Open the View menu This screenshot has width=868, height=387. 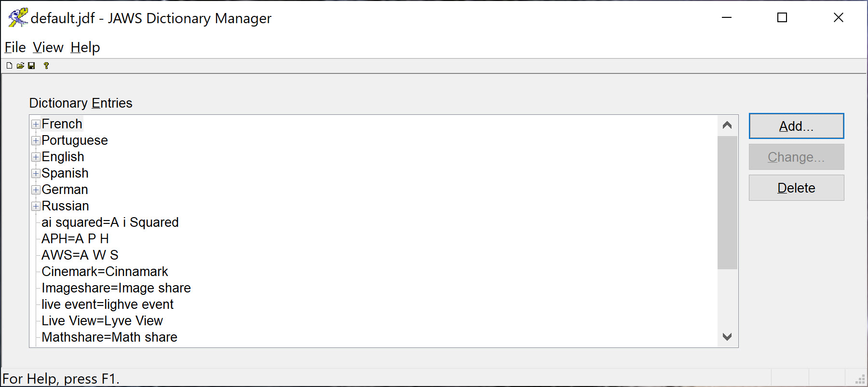(x=47, y=47)
